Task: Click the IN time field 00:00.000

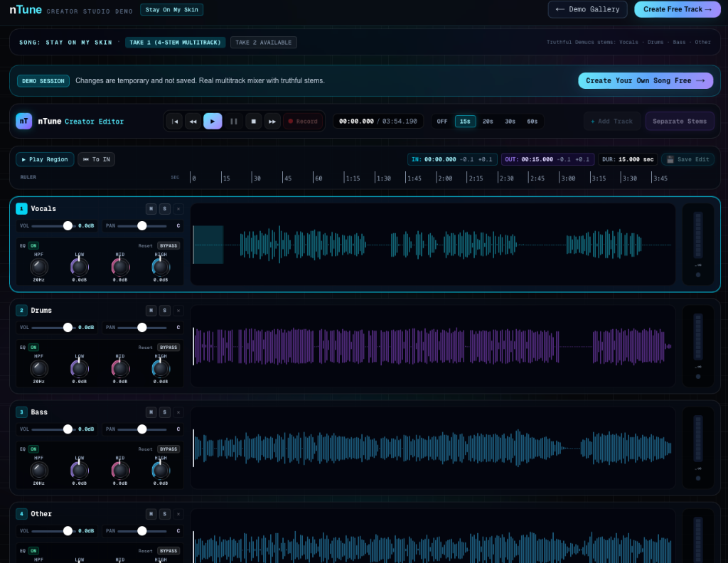Action: pos(440,159)
